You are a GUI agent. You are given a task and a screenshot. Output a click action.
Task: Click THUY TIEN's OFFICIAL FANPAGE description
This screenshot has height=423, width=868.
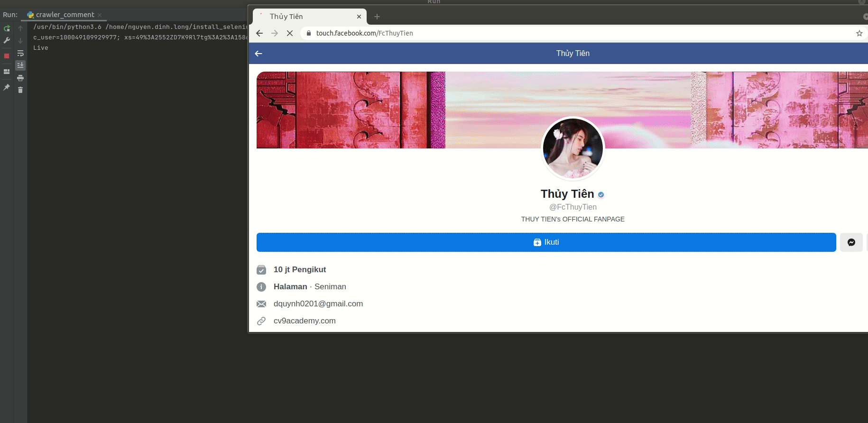click(x=573, y=219)
